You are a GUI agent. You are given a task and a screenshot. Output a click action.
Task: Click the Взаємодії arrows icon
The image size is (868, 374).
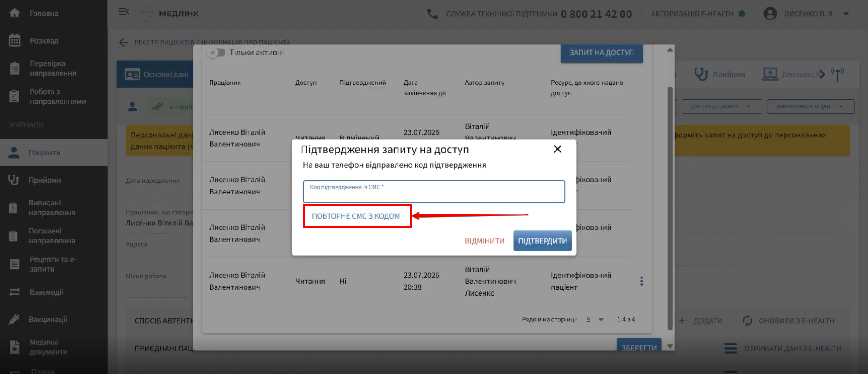click(14, 292)
